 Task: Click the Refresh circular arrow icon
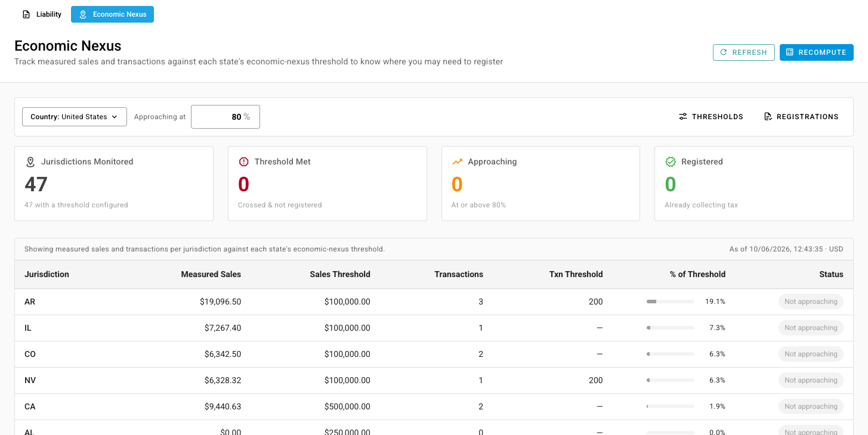(724, 52)
